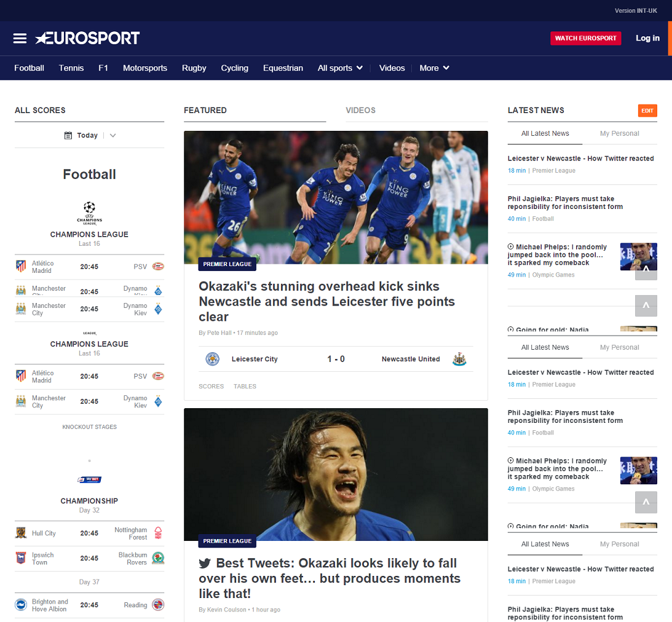Open the Tennis nav item
The width and height of the screenshot is (672, 622).
pos(71,68)
